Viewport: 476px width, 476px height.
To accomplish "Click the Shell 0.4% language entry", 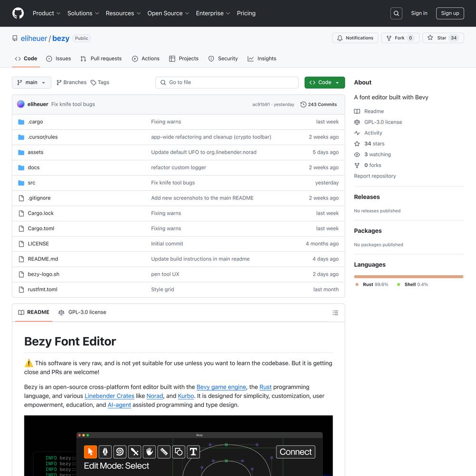I will (x=413, y=285).
